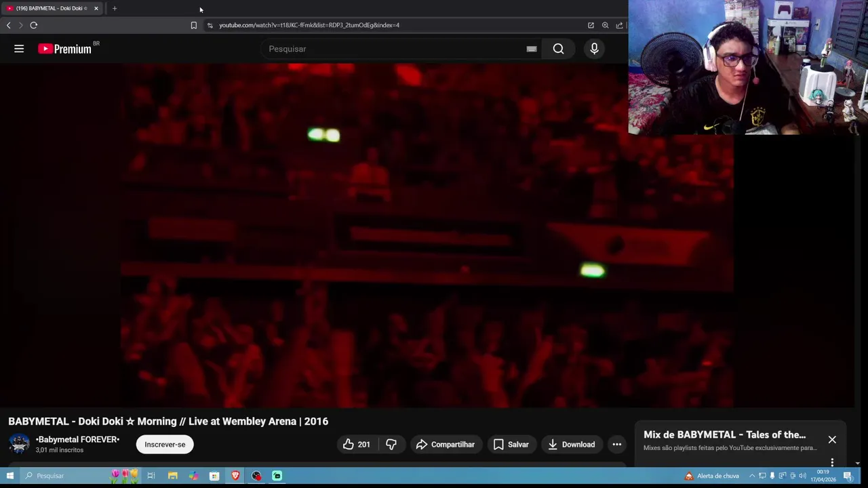Open the Babymetal FOREVER channel avatar
This screenshot has height=488, width=868.
19,444
